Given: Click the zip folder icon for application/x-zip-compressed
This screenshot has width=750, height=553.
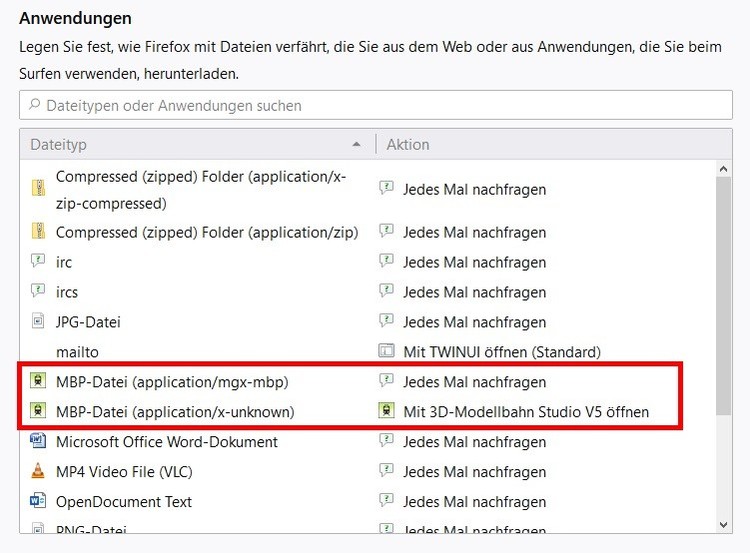Looking at the screenshot, I should tap(38, 188).
